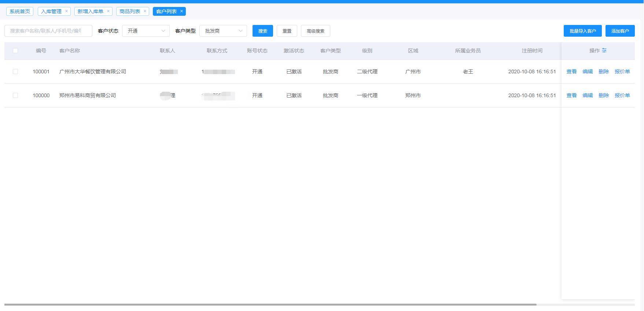644x311 pixels.
Task: Focus the customer search input field
Action: click(48, 31)
